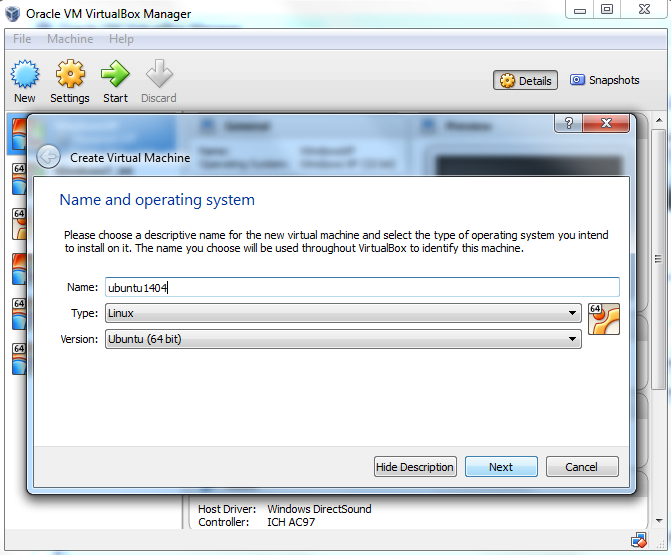Click the back arrow in wizard header
671x555 pixels.
click(x=48, y=157)
